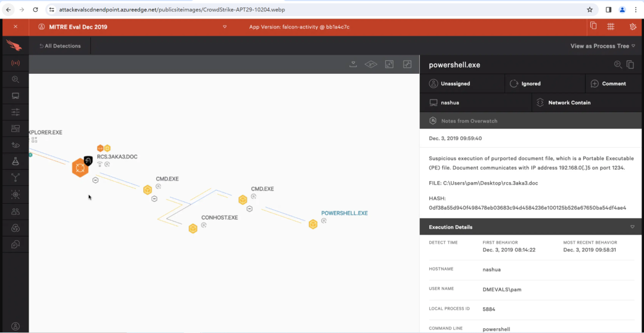The height and width of the screenshot is (333, 644).
Task: Collapse children under RCS.3AKA3.DOC node
Action: coord(95,180)
